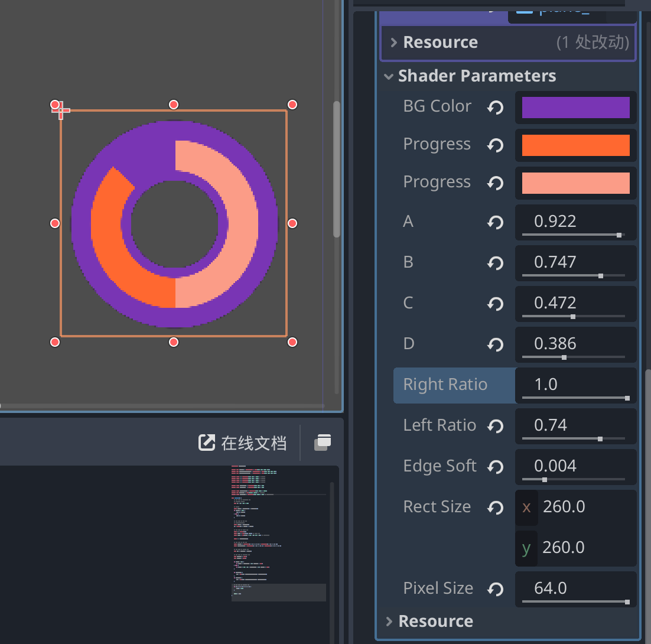Click the Right Ratio slider field

click(575, 385)
